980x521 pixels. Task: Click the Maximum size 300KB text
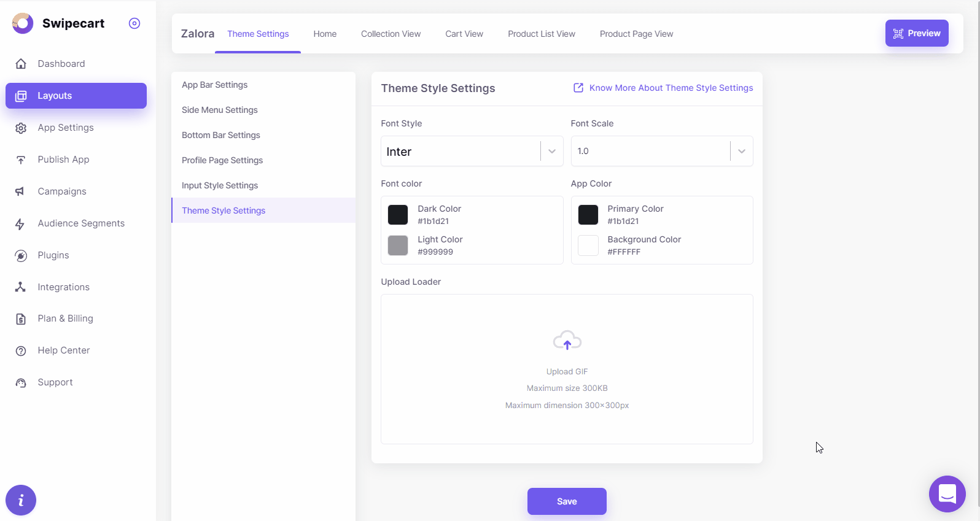coord(567,388)
